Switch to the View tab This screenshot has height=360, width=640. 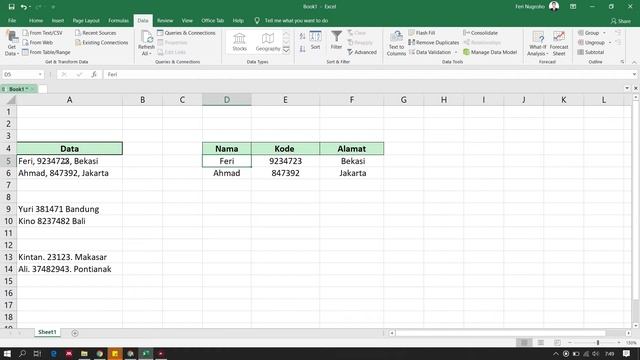pos(187,20)
